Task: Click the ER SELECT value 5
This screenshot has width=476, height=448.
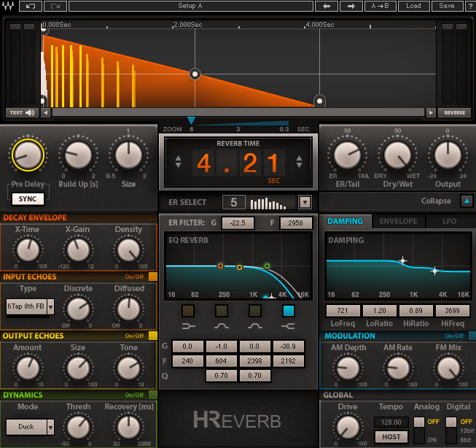Action: coord(233,202)
